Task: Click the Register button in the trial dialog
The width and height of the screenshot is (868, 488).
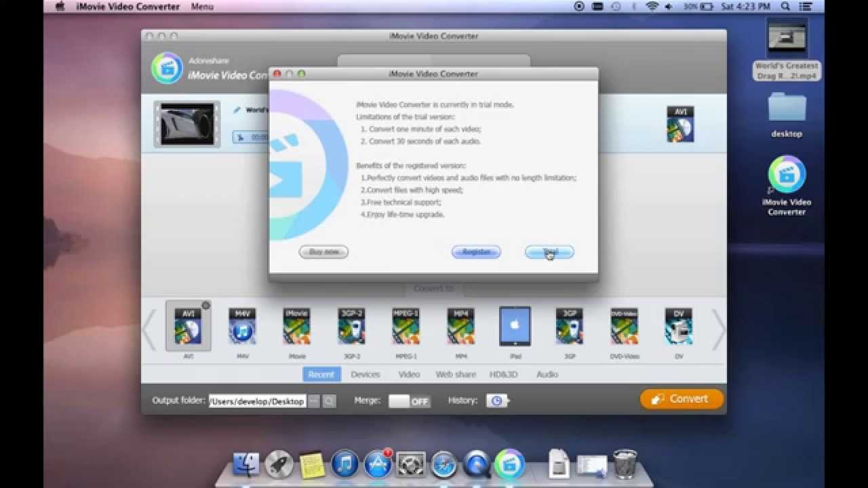Action: coord(476,251)
